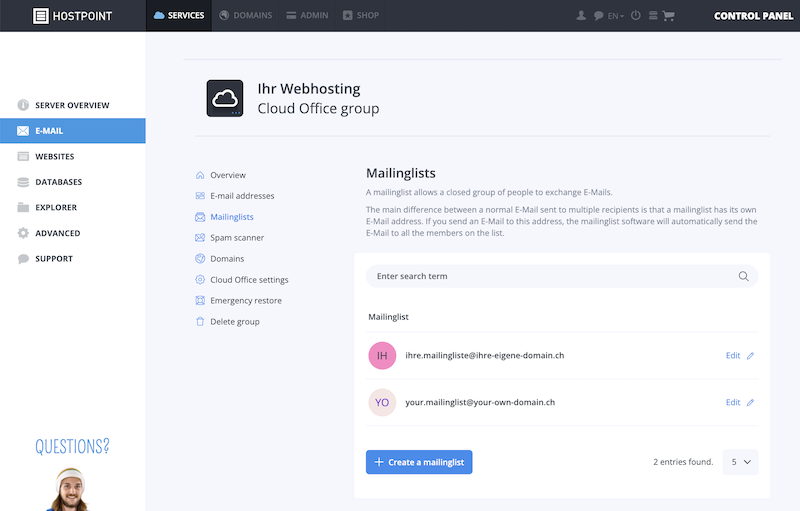Open Emergency restore link
Viewport: 800px width, 511px height.
pos(246,300)
